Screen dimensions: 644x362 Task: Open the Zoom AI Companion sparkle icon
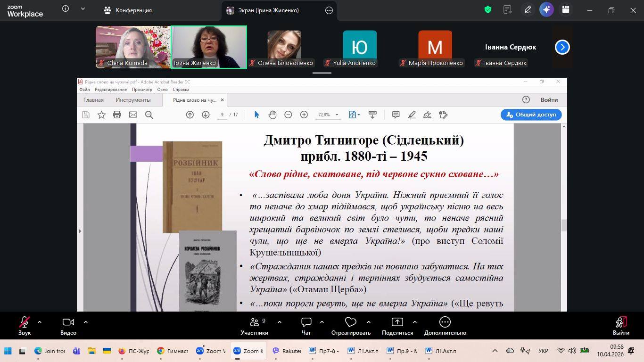click(546, 10)
